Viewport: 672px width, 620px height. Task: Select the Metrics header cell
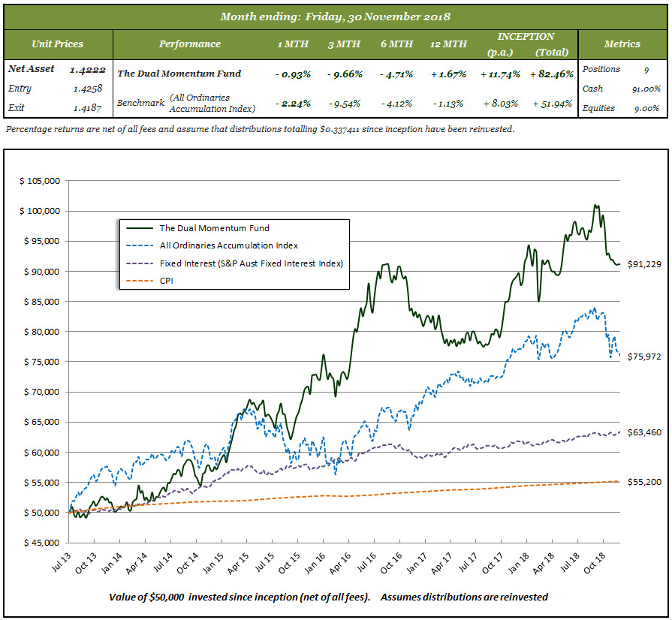click(624, 44)
